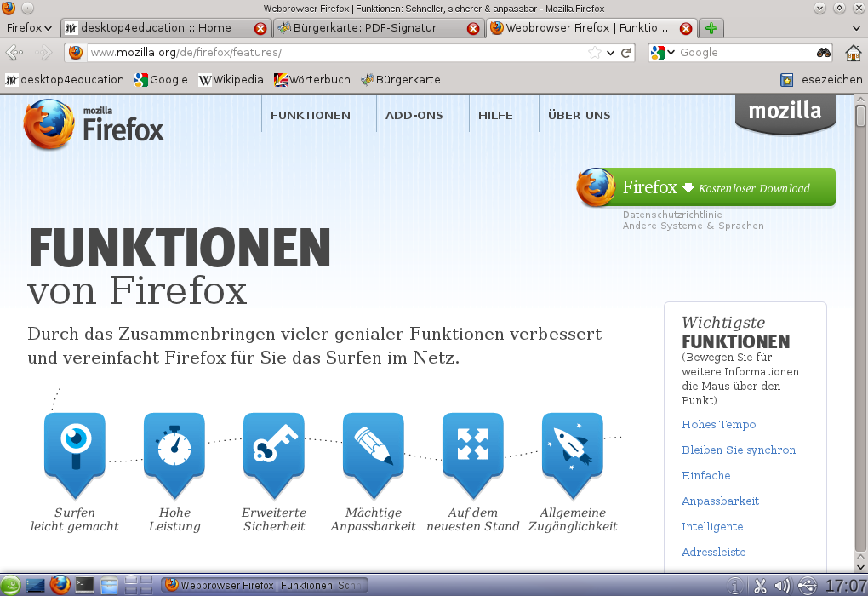Viewport: 868px width, 596px height.
Task: Reload the page with the refresh icon
Action: (x=626, y=53)
